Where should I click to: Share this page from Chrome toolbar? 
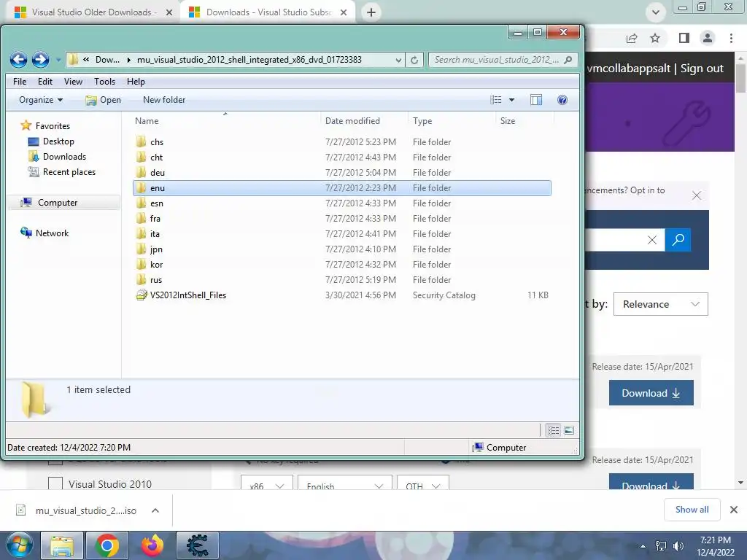[632, 38]
